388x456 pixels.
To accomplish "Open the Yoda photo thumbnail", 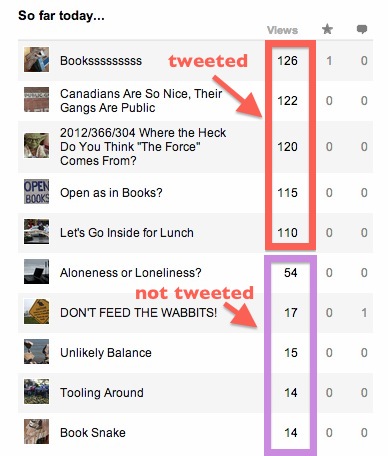I will click(36, 146).
